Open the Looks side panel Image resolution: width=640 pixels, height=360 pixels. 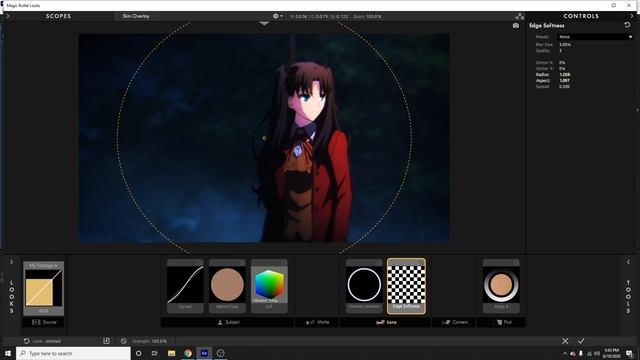(x=11, y=297)
